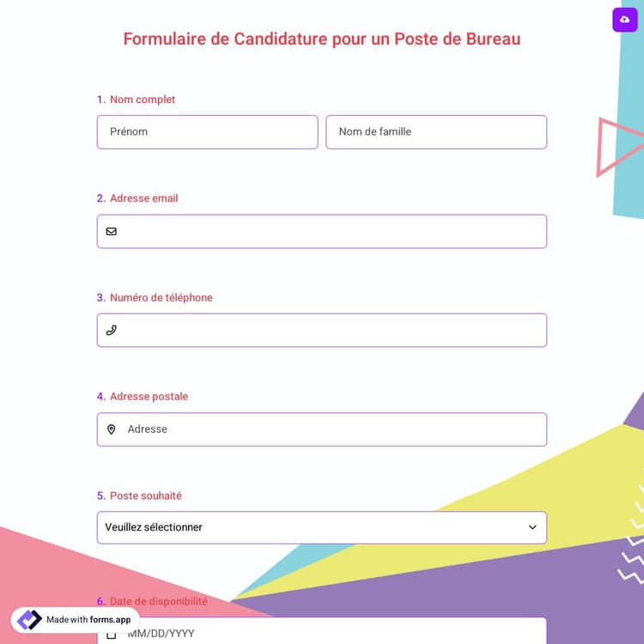Click the location pin icon
Image resolution: width=644 pixels, height=644 pixels.
(112, 429)
